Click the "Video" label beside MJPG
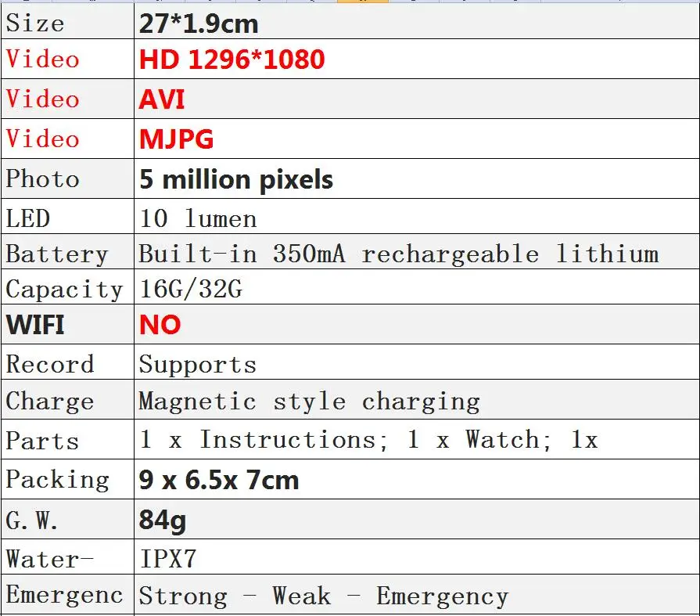The image size is (700, 616). pyautogui.click(x=67, y=139)
